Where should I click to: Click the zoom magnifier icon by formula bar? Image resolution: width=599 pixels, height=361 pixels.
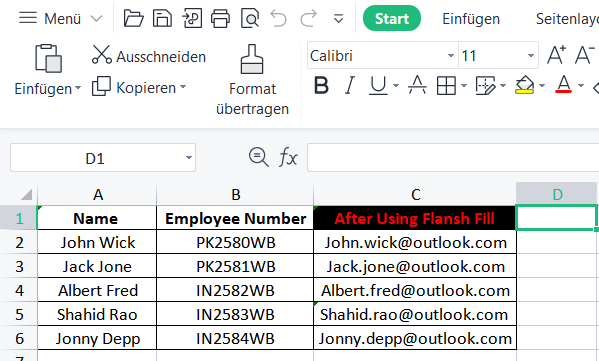[259, 157]
